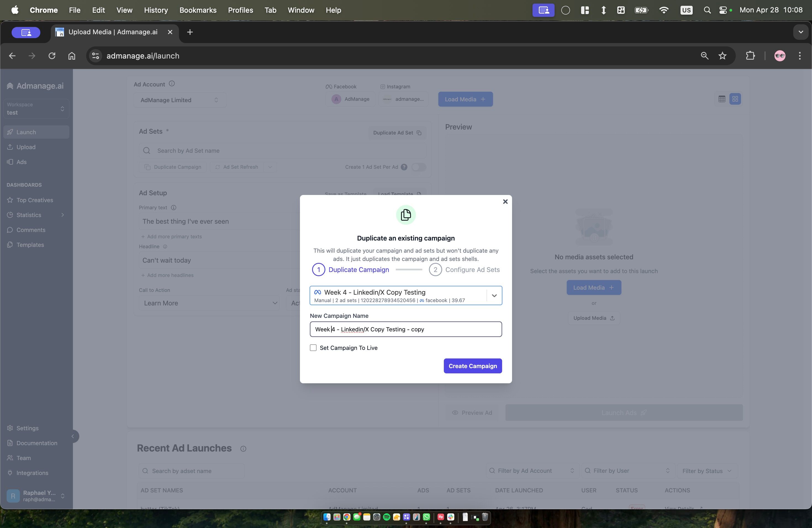Collapse the sidebar with chevron handle
Image resolution: width=812 pixels, height=528 pixels.
[73, 436]
